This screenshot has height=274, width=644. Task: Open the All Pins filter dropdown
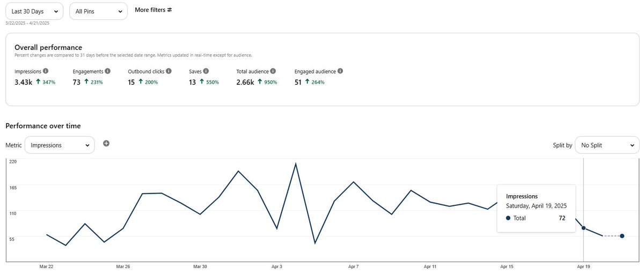99,11
